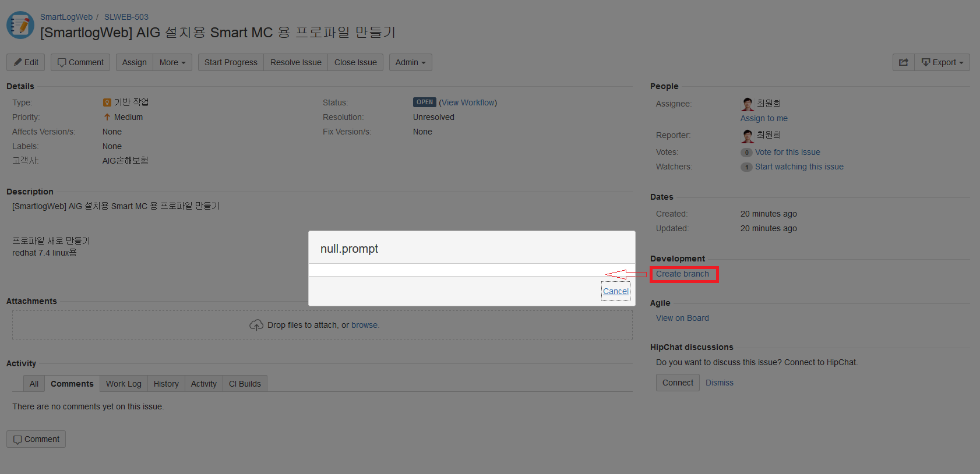Click Assign to me link
This screenshot has height=474, width=980.
pos(764,118)
